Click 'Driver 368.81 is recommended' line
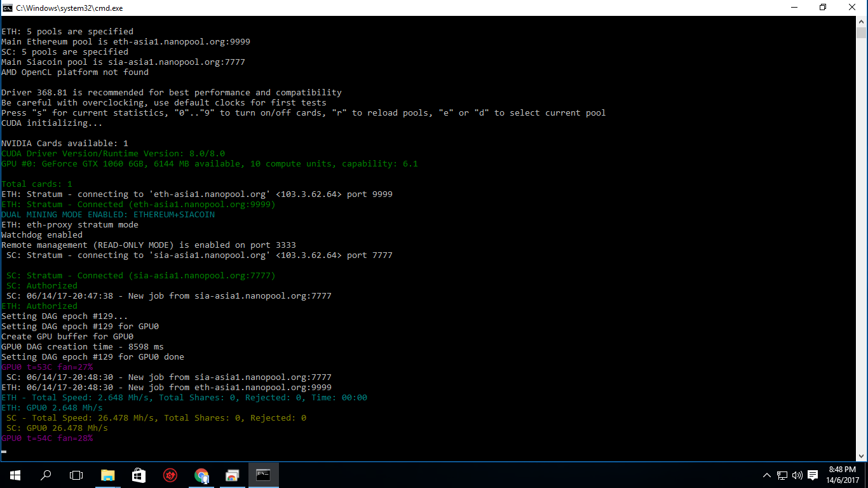This screenshot has height=488, width=868. pyautogui.click(x=172, y=93)
